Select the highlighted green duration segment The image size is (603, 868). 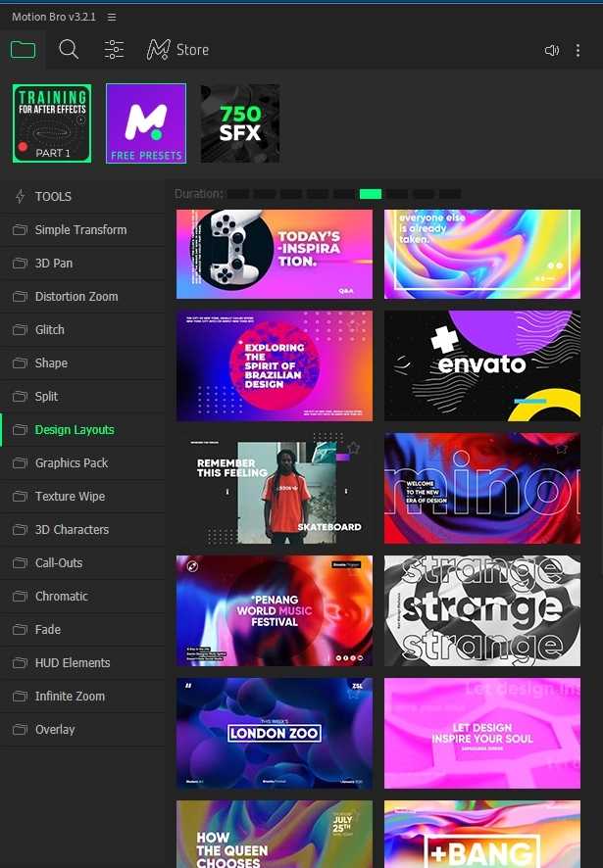[371, 194]
